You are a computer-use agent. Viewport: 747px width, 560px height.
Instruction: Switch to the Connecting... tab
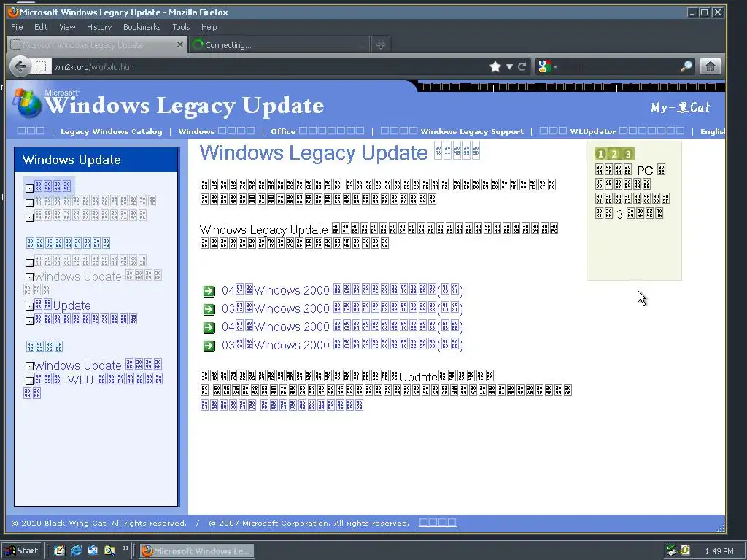(x=279, y=44)
